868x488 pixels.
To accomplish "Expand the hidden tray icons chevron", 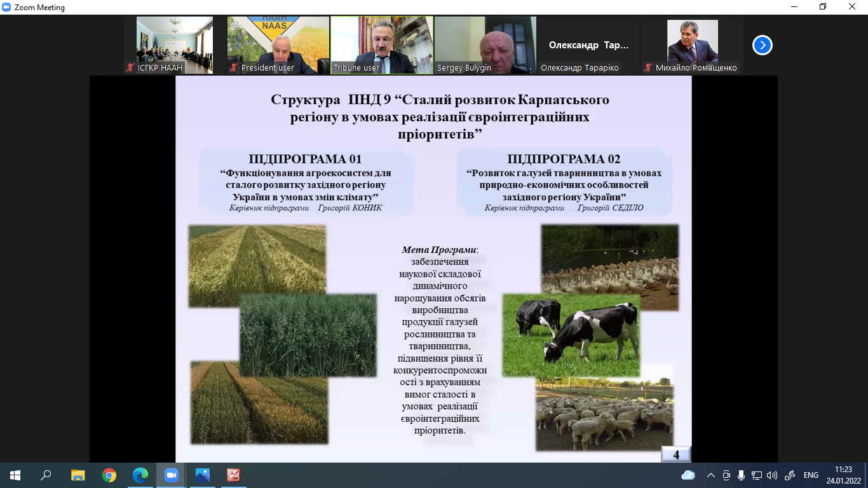I will tap(710, 475).
